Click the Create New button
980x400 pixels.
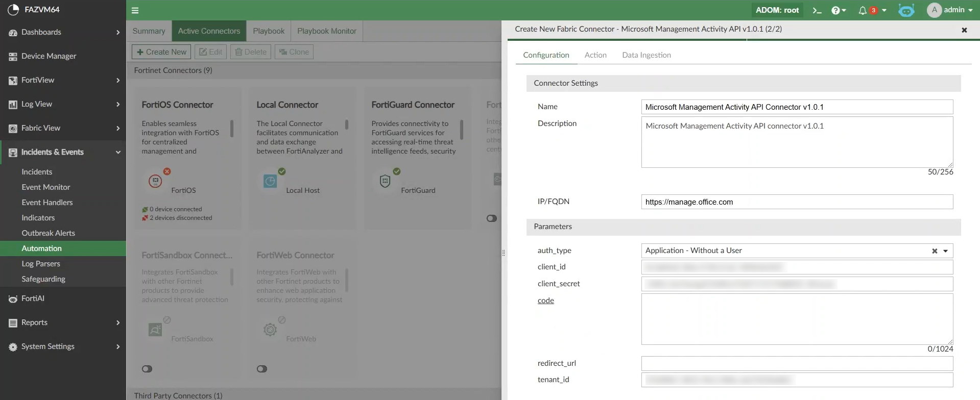pyautogui.click(x=161, y=52)
